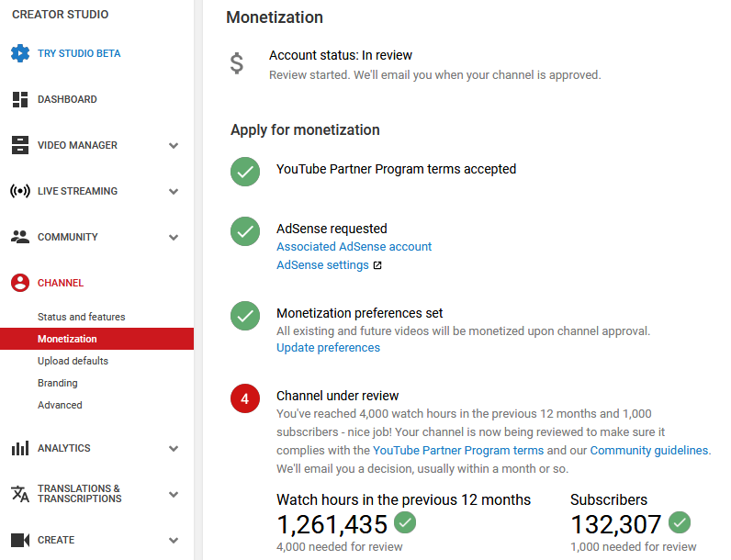Expand the Community section chevron
This screenshot has width=731, height=560.
click(174, 237)
